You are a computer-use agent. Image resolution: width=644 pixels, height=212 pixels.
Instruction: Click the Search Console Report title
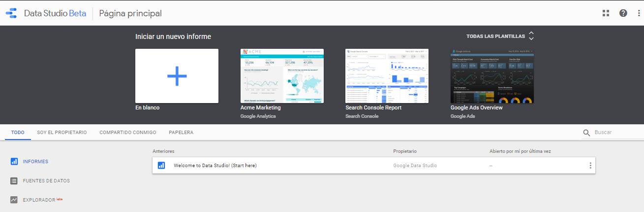tap(373, 107)
